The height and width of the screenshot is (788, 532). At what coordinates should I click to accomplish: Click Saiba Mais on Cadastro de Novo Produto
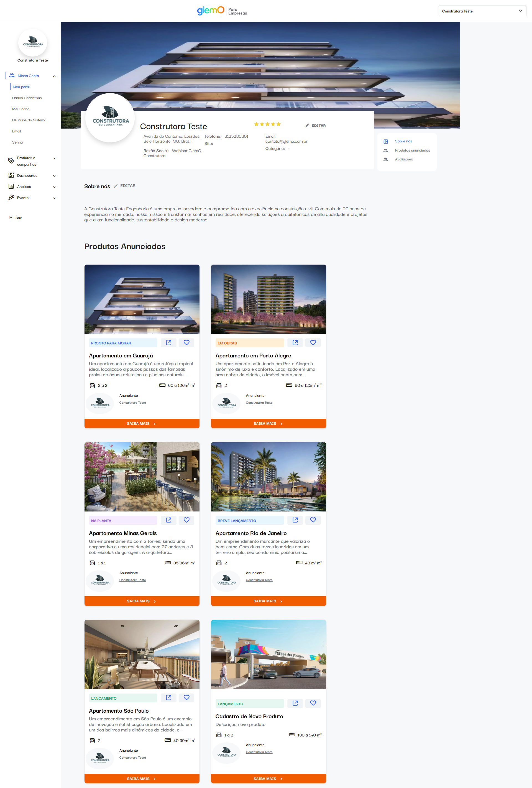[x=268, y=779]
